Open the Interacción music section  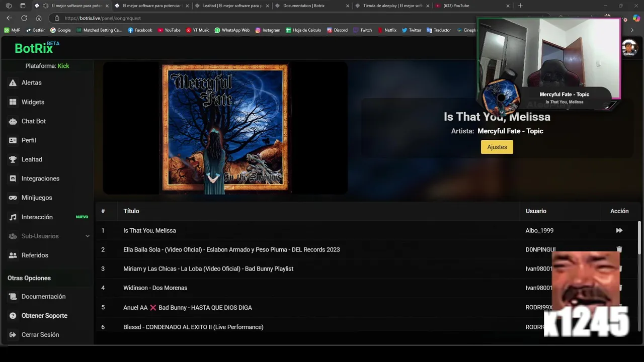point(37,217)
